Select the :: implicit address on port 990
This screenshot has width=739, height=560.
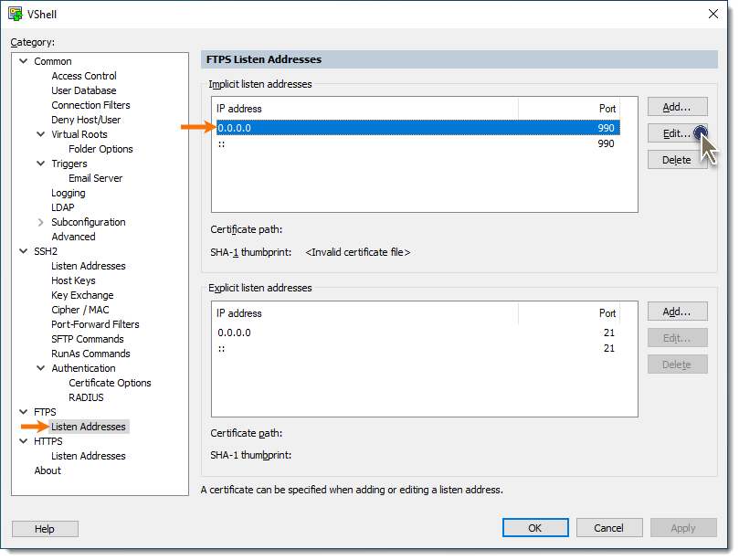(418, 143)
